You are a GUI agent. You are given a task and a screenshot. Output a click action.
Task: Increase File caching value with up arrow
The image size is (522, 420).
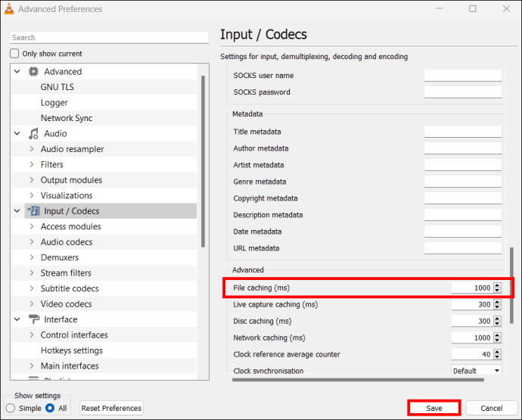497,285
